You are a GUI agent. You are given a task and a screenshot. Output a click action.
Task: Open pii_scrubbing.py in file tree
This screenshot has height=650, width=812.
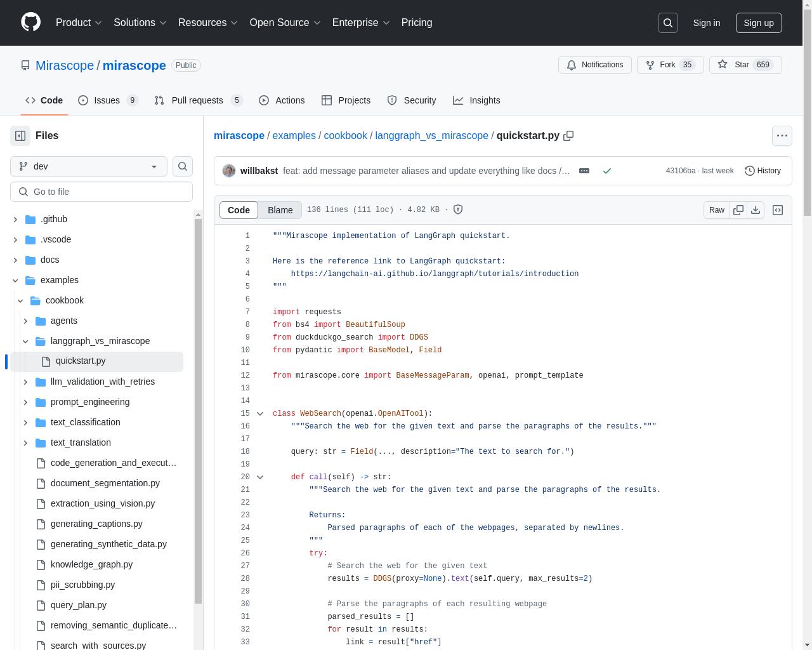click(82, 585)
